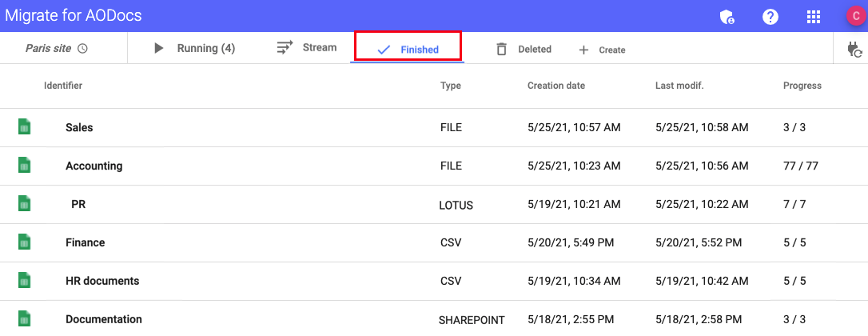868x336 pixels.
Task: Click the Paris site label
Action: pyautogui.click(x=48, y=48)
